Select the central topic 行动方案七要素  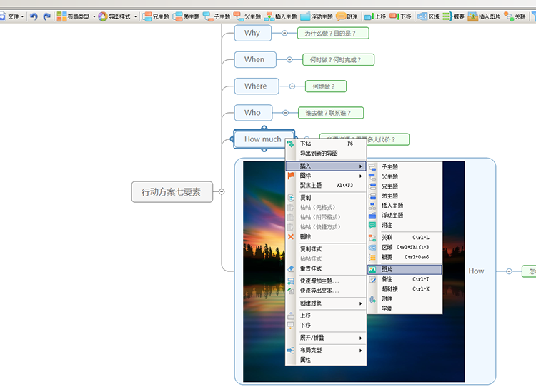tap(172, 191)
